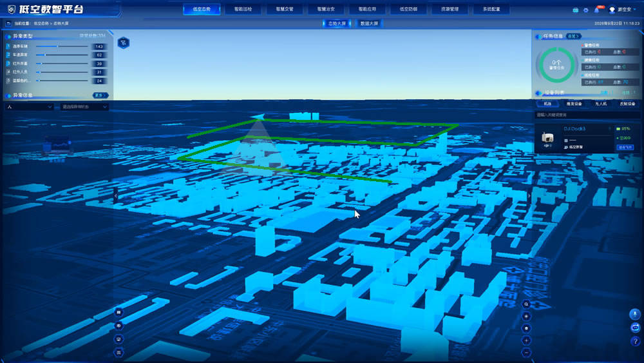The height and width of the screenshot is (363, 644).
Task: Select the 无人机 device tab
Action: pyautogui.click(x=601, y=104)
